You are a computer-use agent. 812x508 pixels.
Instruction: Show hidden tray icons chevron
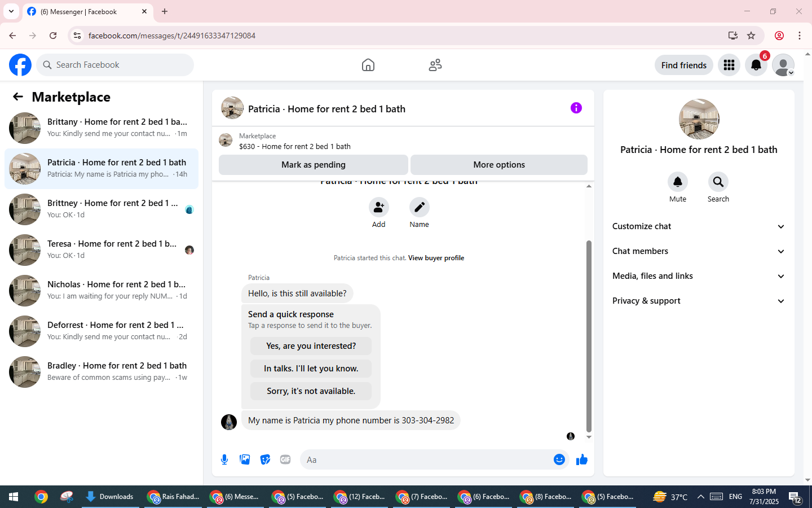coord(700,497)
